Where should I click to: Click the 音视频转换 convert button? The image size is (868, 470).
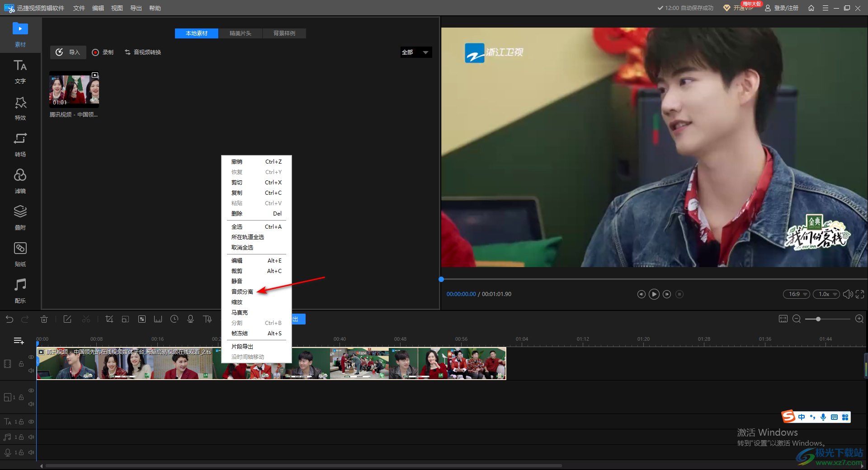click(x=143, y=52)
